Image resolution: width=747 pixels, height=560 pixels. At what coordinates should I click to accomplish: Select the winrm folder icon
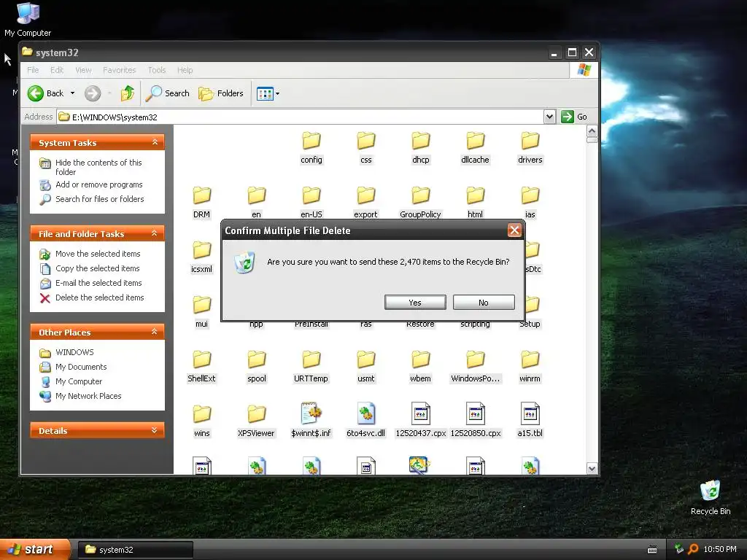[530, 360]
